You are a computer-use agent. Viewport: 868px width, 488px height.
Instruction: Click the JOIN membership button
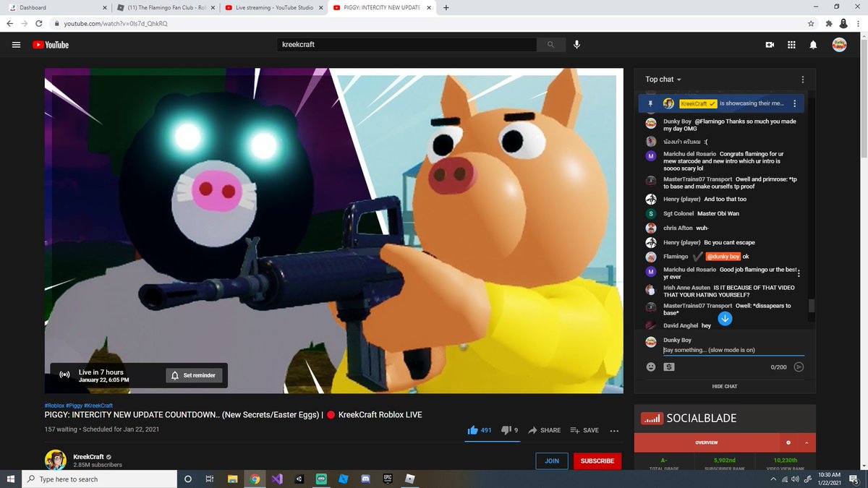[x=552, y=461]
